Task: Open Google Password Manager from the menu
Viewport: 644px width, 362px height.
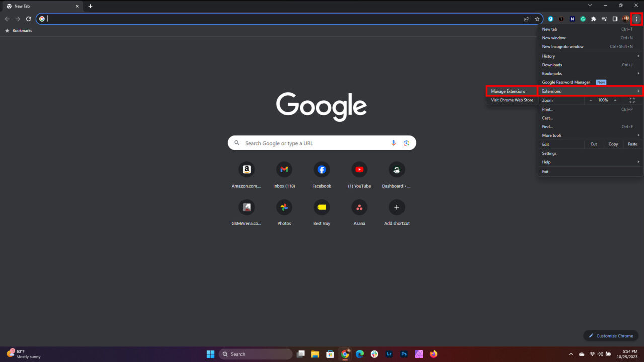Action: pyautogui.click(x=566, y=82)
